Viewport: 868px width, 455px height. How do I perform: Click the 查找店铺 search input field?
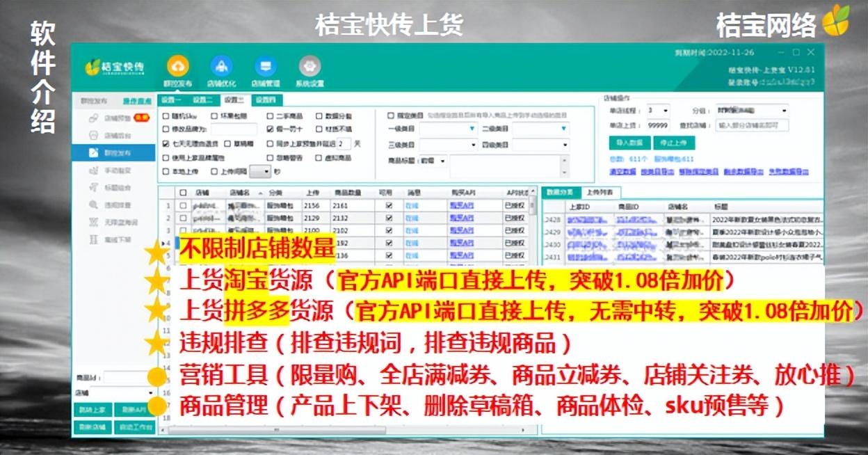point(753,126)
